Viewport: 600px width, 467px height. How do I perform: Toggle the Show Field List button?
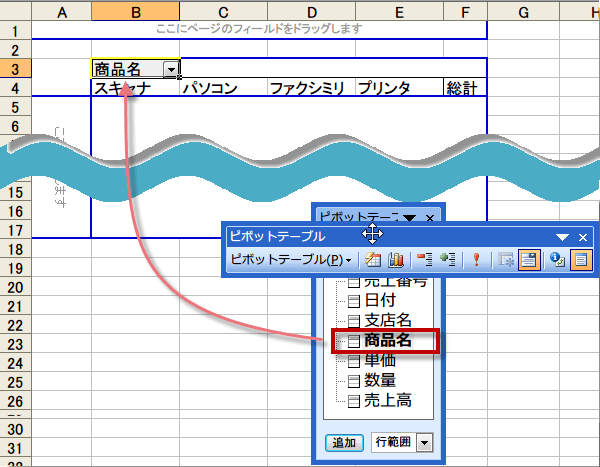pos(581,260)
